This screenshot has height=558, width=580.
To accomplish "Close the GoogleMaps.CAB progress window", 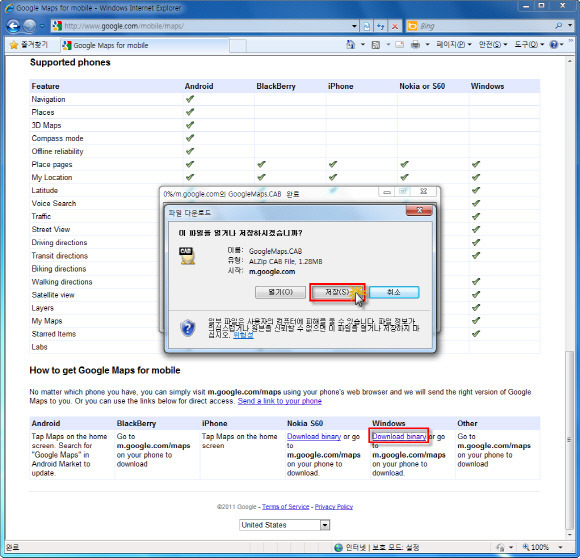I will click(424, 192).
